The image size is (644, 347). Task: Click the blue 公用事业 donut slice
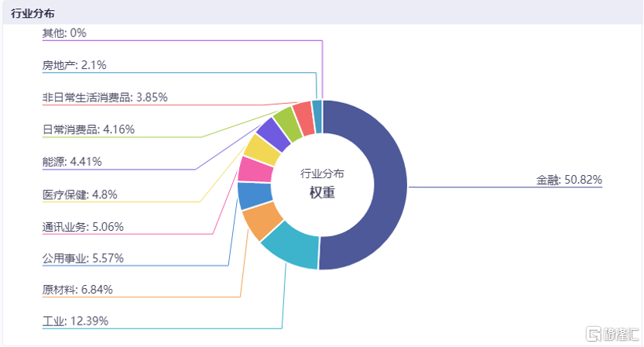click(x=255, y=196)
